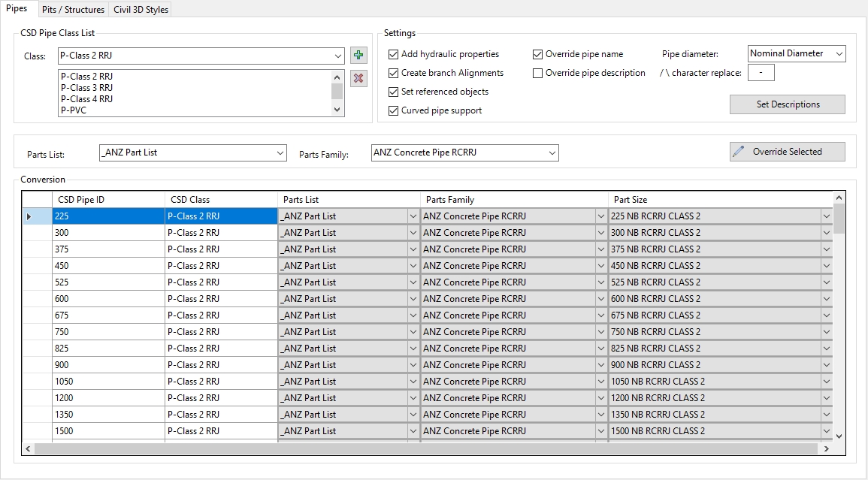Toggle Curved pipe support checkbox
This screenshot has width=868, height=480.
click(x=394, y=110)
